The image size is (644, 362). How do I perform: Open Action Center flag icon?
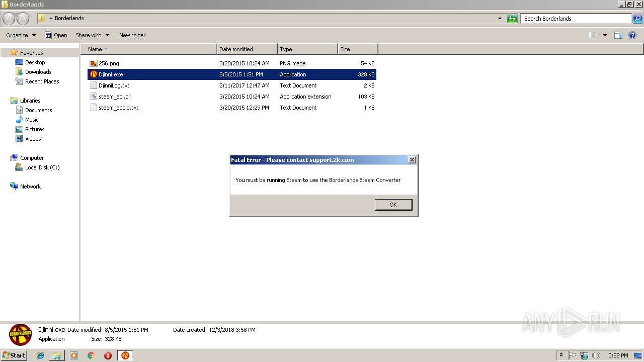pyautogui.click(x=573, y=355)
